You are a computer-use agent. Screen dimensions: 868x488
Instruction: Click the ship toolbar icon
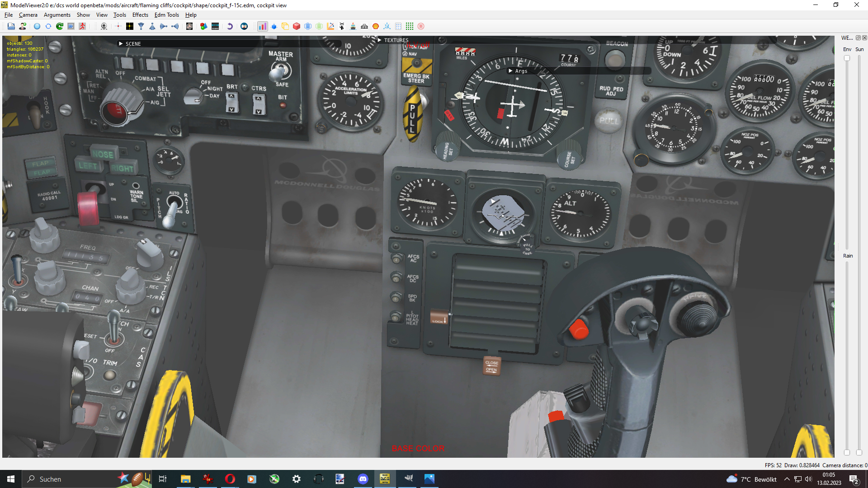coord(353,26)
